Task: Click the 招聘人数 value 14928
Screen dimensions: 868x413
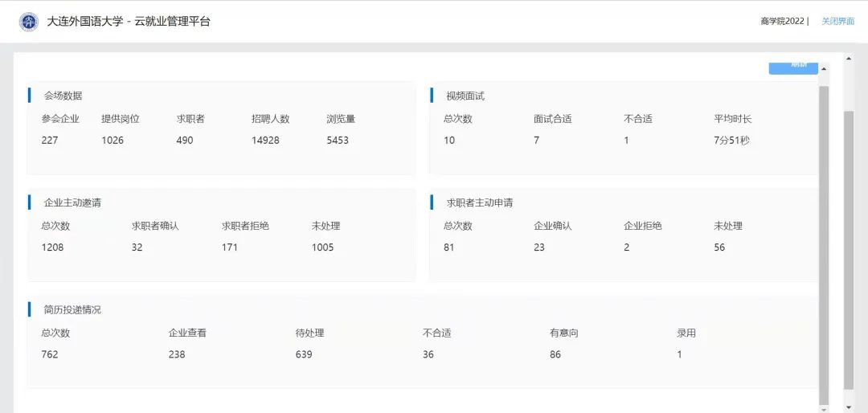Action: pyautogui.click(x=265, y=141)
